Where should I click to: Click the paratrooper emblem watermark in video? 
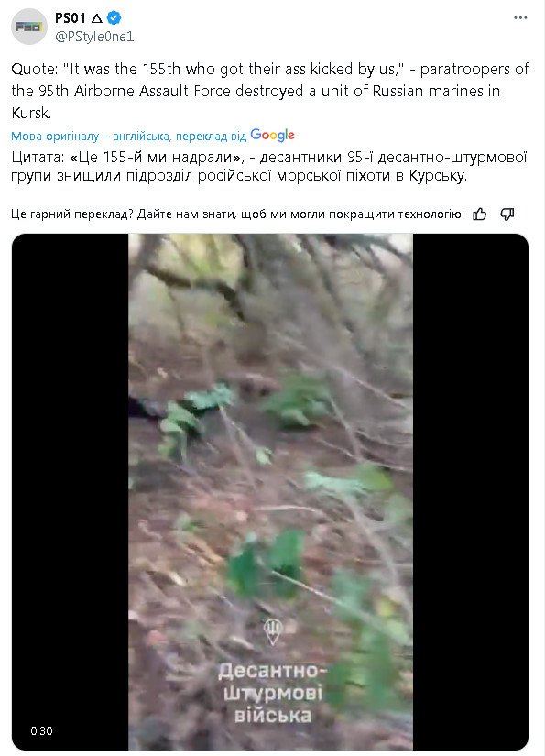(x=273, y=632)
